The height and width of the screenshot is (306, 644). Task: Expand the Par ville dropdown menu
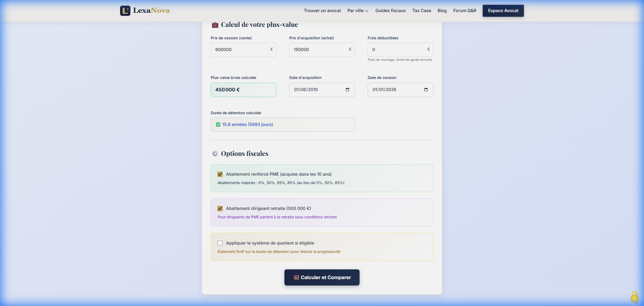(x=358, y=11)
